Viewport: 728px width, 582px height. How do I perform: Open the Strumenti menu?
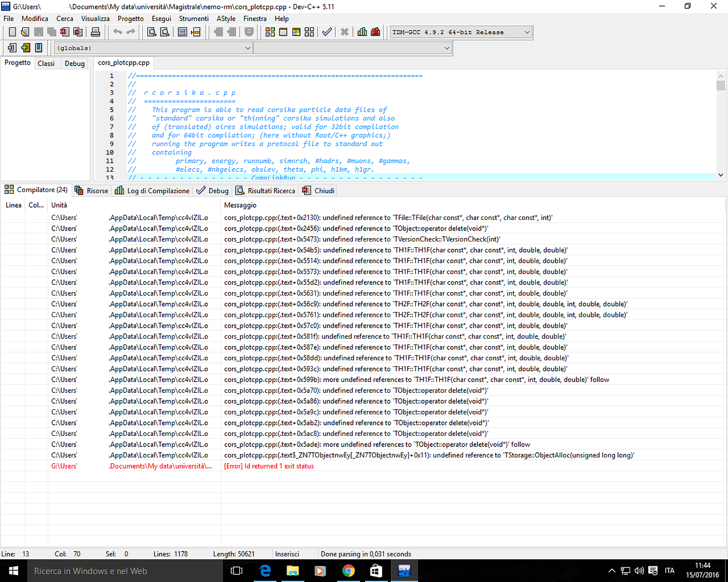point(193,19)
